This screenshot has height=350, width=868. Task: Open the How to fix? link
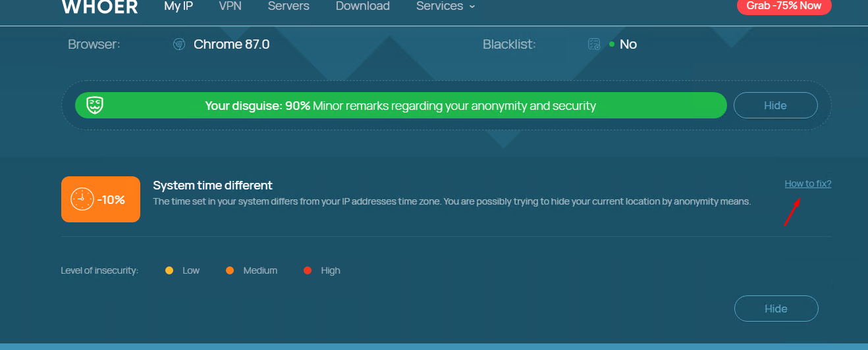click(x=808, y=184)
